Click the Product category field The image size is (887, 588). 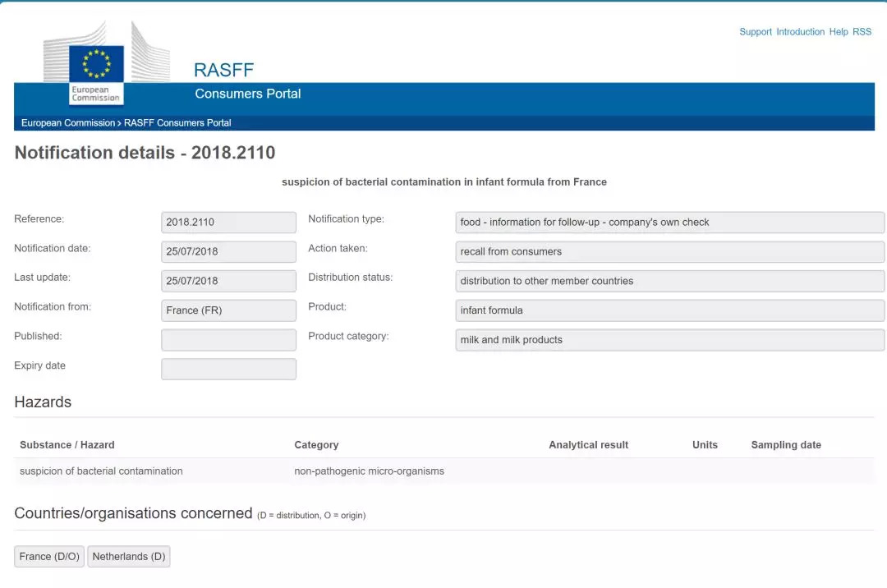pos(670,340)
